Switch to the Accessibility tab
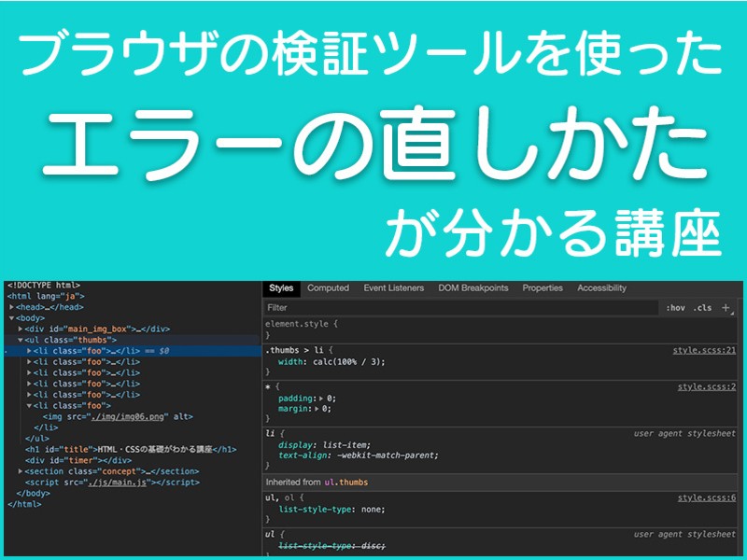747x560 pixels. point(601,288)
